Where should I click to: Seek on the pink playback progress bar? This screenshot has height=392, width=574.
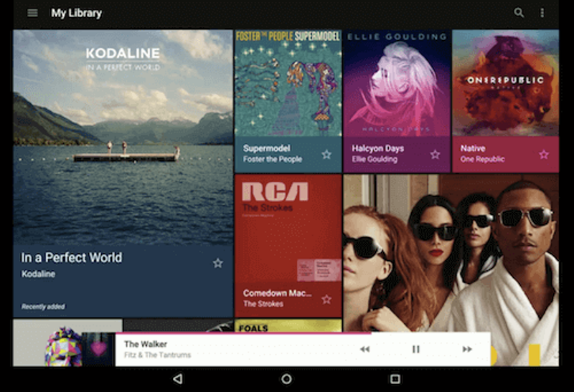[303, 333]
